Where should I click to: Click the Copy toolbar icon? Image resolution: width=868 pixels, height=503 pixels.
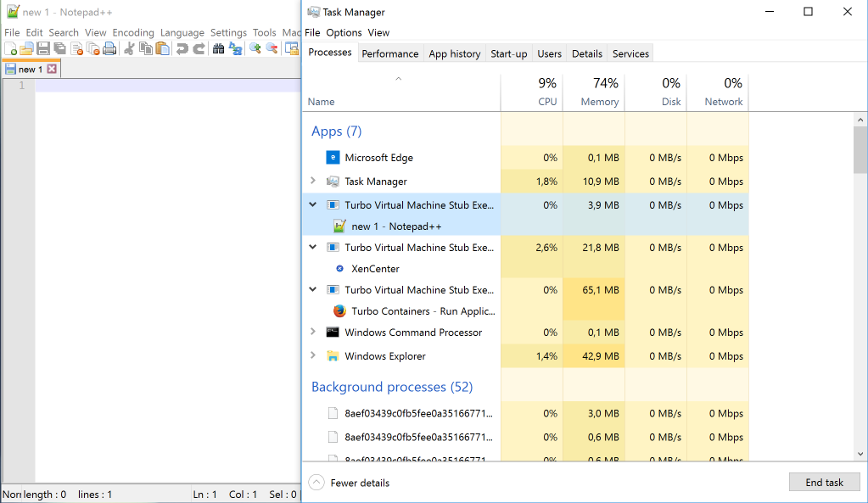pos(146,48)
